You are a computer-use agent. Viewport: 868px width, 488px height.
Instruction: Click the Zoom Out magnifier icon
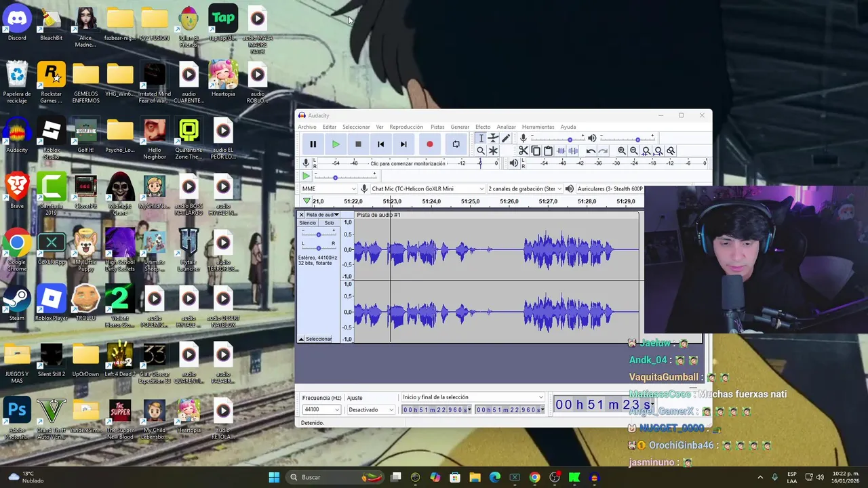(633, 150)
